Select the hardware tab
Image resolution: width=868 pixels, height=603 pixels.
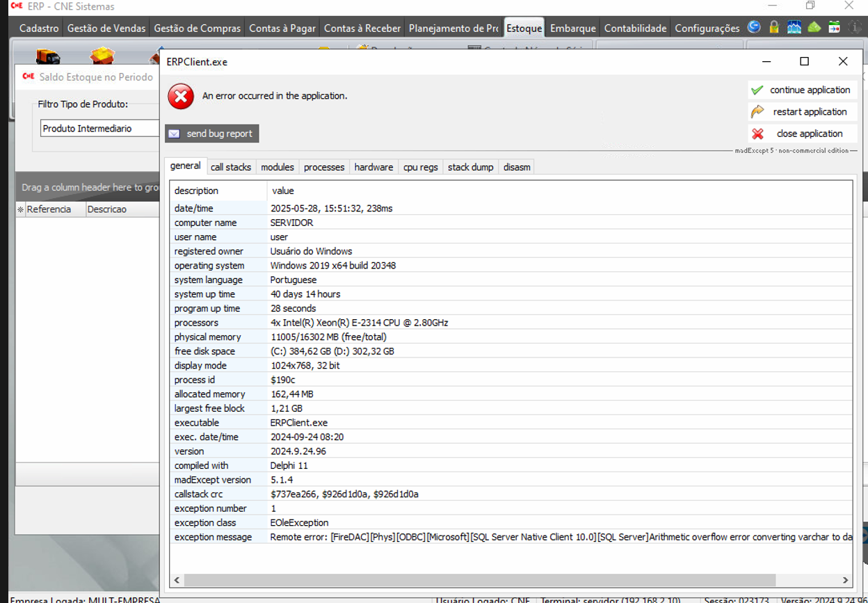point(373,167)
